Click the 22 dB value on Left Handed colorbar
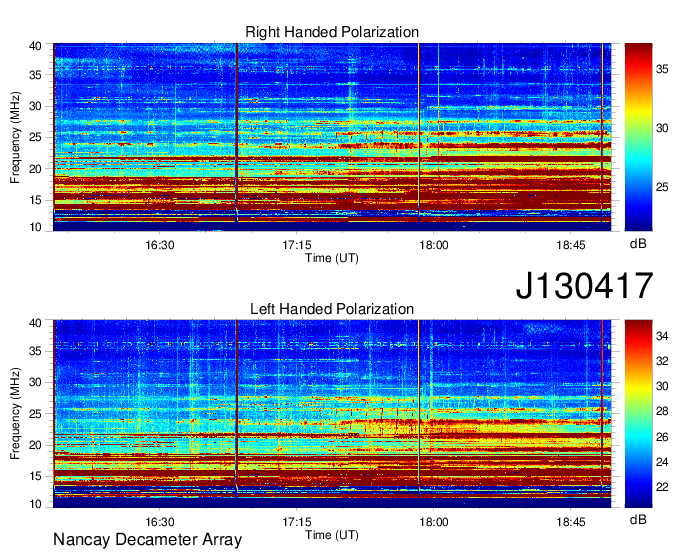The width and height of the screenshot is (680, 552). (662, 487)
